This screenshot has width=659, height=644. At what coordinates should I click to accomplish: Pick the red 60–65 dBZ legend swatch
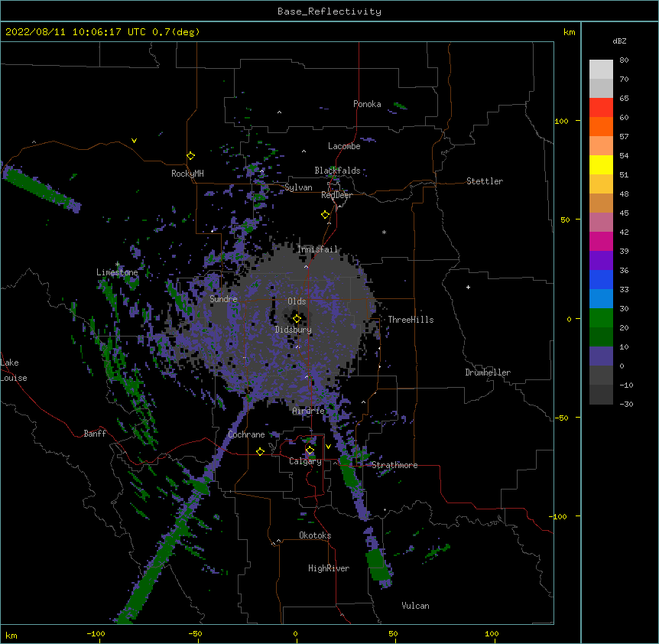tap(601, 108)
